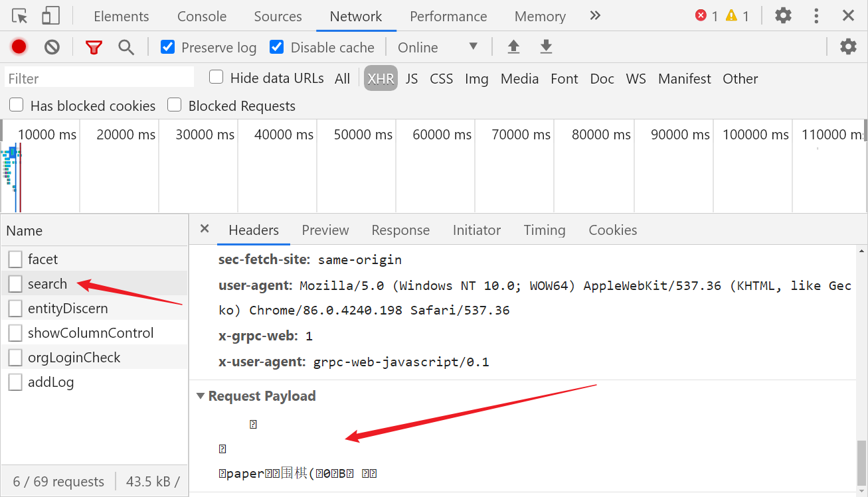Uncheck the Preserve log checkbox
The width and height of the screenshot is (868, 497).
[x=168, y=47]
